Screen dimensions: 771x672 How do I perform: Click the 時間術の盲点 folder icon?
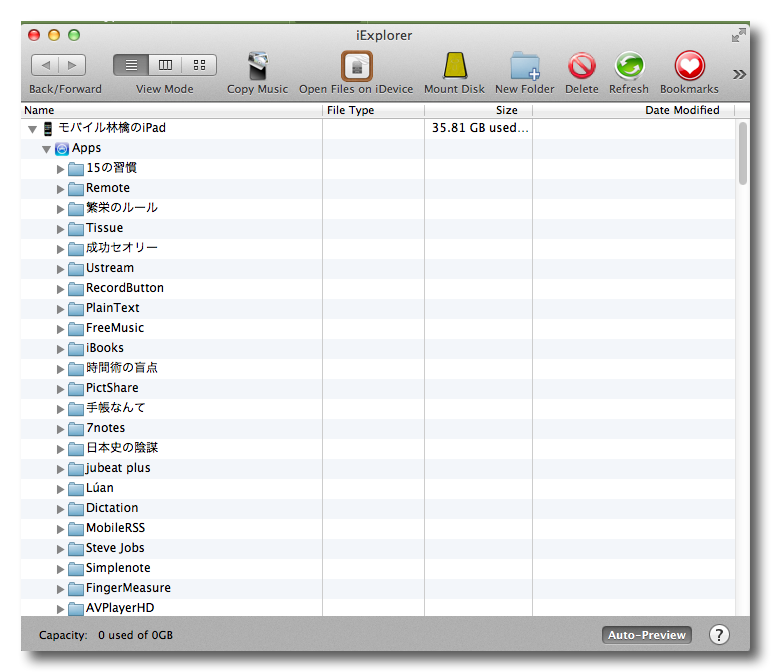coord(76,369)
